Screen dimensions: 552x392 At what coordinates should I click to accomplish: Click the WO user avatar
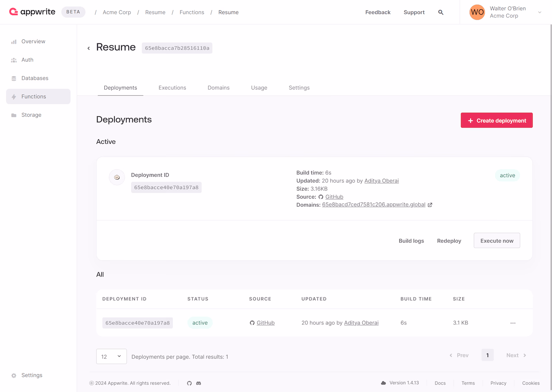click(x=477, y=12)
